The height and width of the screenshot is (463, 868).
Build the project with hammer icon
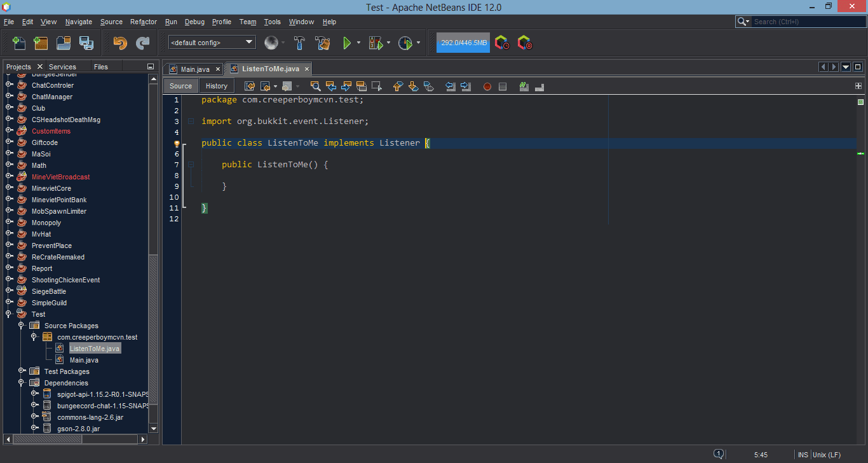pyautogui.click(x=299, y=43)
